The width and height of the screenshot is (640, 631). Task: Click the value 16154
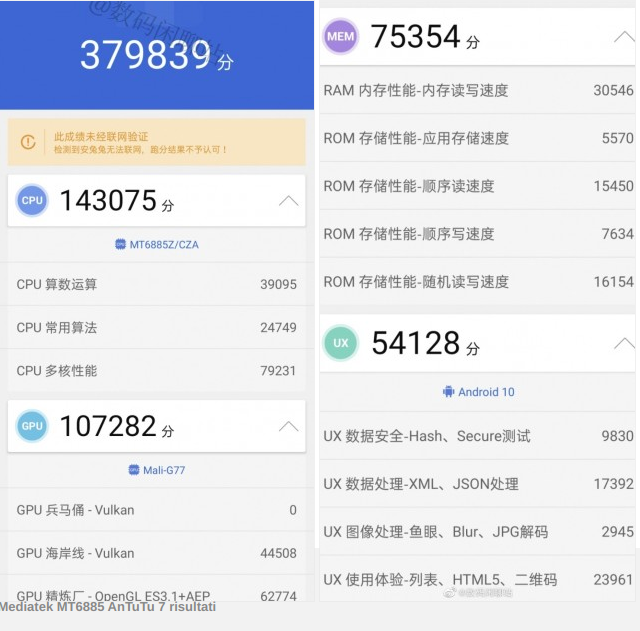[613, 282]
